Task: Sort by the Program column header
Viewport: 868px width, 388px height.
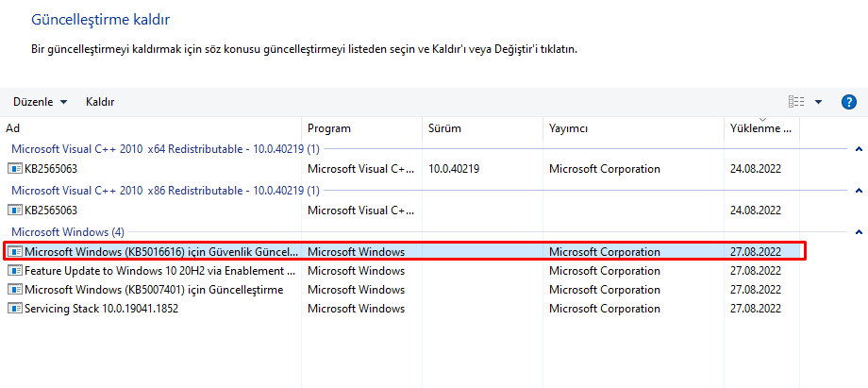Action: [362, 128]
